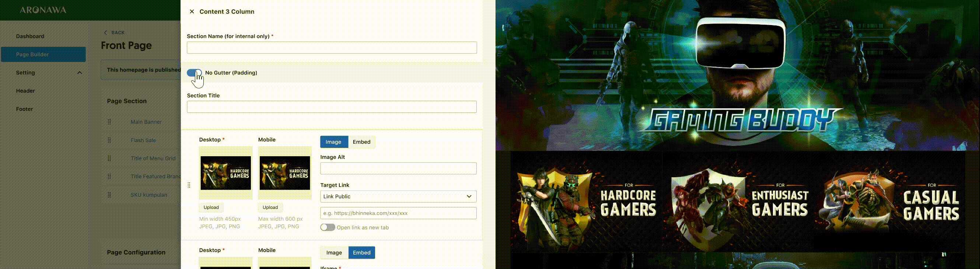The image size is (980, 269).
Task: Toggle the No Gutter (Padding) switch
Action: tap(195, 73)
